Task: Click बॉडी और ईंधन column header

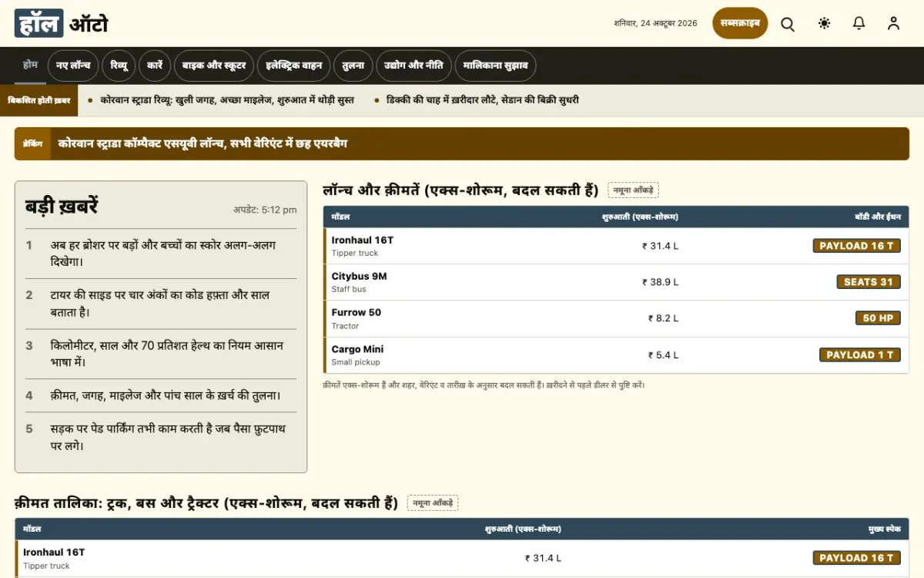Action: [x=877, y=217]
